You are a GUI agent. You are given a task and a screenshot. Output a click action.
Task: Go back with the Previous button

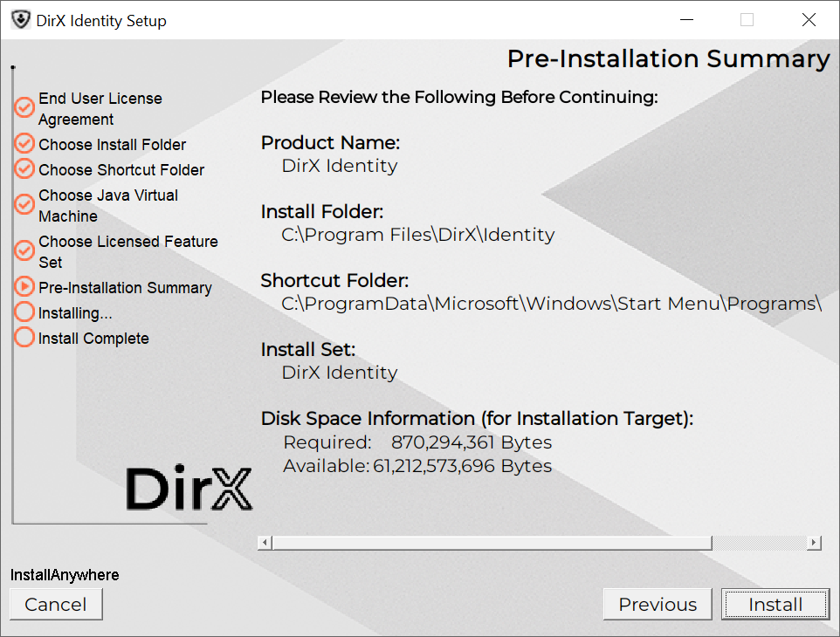click(658, 604)
